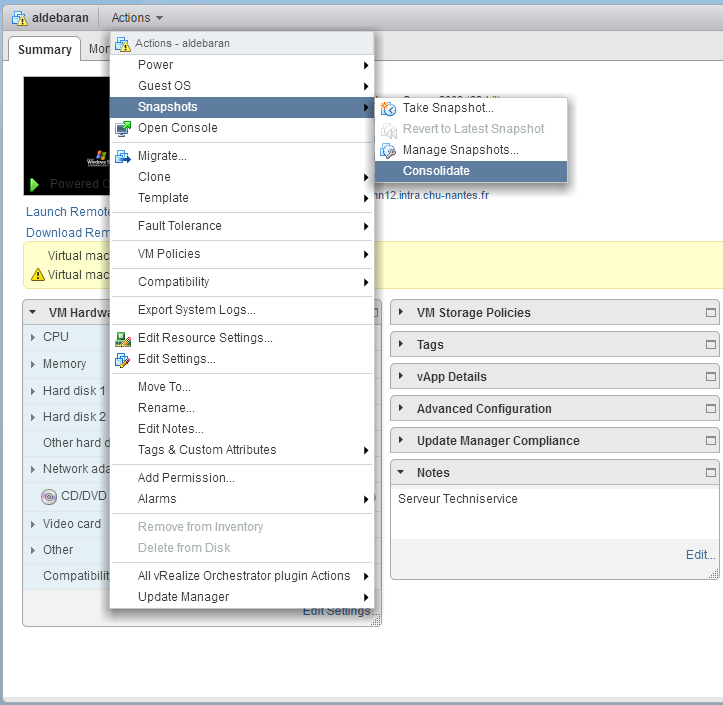Maximize the VM Storage Policies panel
Image resolution: width=723 pixels, height=705 pixels.
(x=711, y=313)
